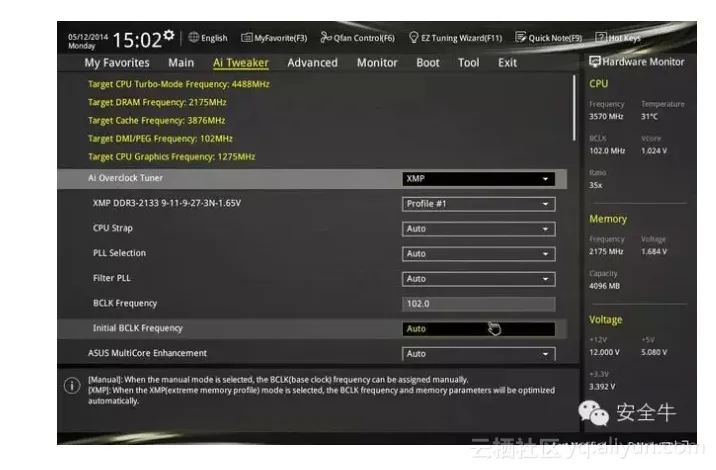Open the Tool tab
The height and width of the screenshot is (470, 716).
point(469,63)
